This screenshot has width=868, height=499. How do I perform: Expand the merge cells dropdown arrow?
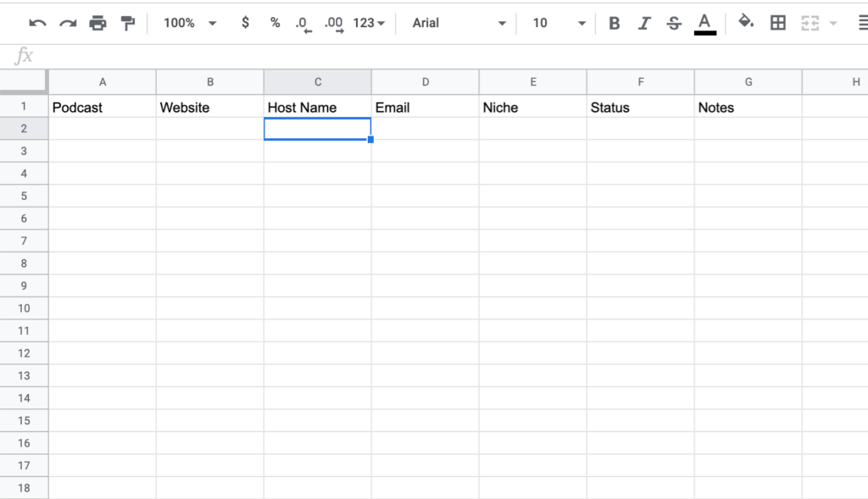point(833,23)
